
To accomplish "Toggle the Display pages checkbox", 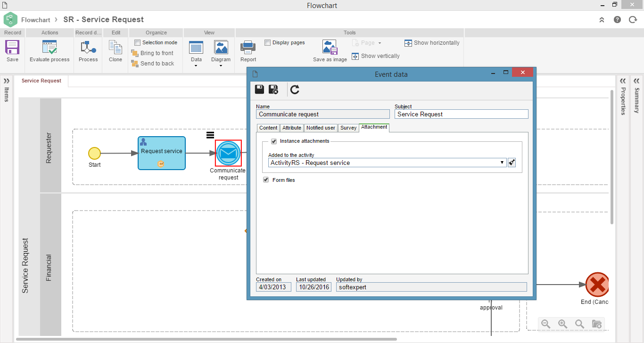I will tap(268, 42).
